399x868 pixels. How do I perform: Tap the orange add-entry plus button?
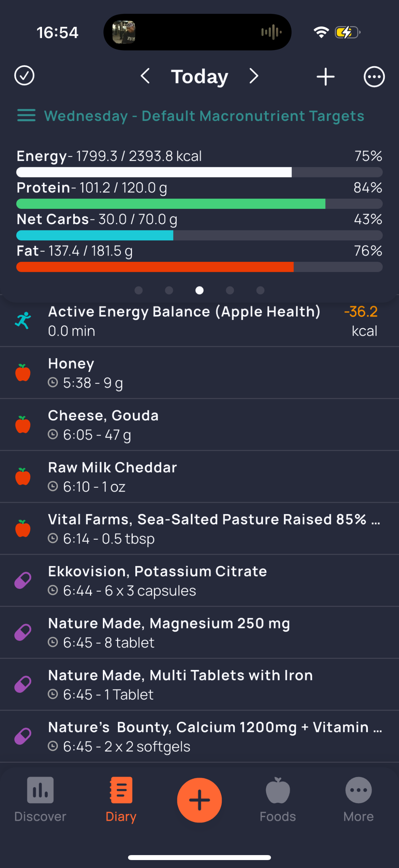pos(199,800)
